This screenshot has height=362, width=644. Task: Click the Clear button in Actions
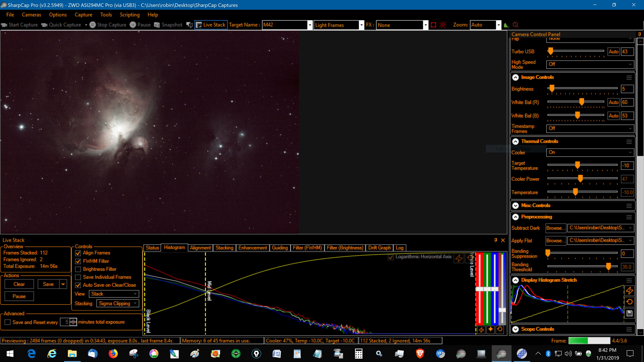point(19,284)
